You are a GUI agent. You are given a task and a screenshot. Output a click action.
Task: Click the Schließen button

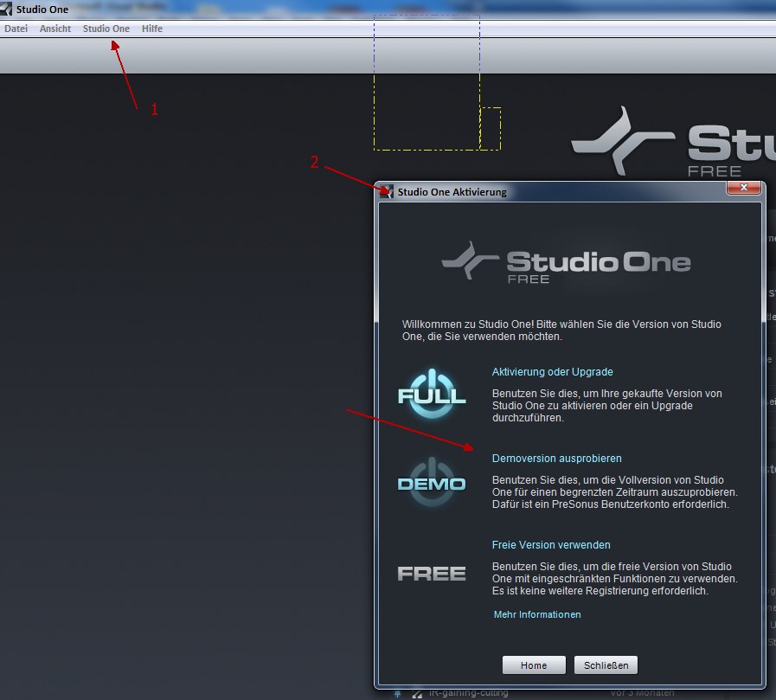pos(606,665)
